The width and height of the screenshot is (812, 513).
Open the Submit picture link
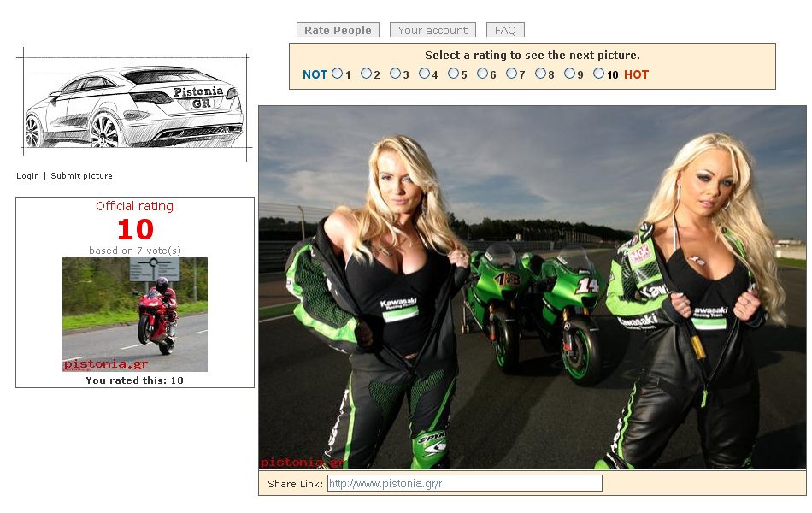click(x=81, y=176)
